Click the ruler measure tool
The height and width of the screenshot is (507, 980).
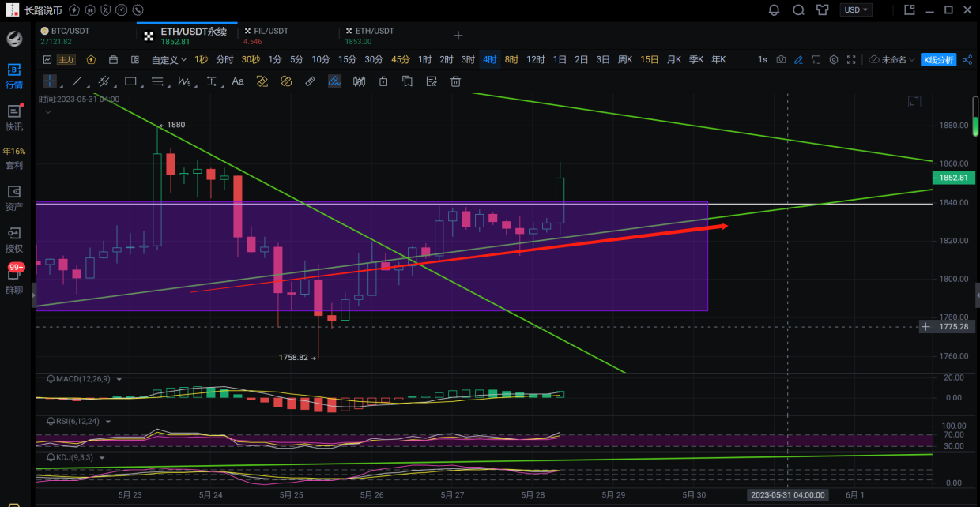[x=311, y=81]
